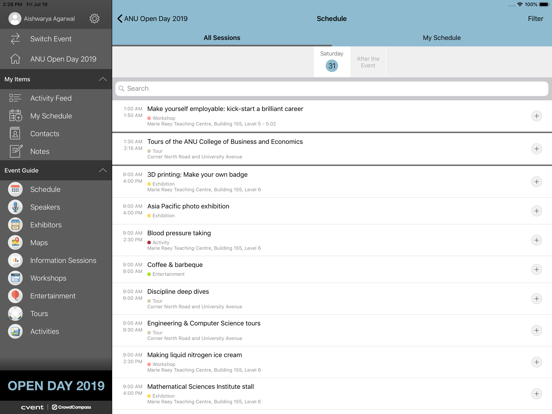Open My Schedule calendar icon in sidebar
Viewport: 552px width, 414px height.
pos(15,115)
